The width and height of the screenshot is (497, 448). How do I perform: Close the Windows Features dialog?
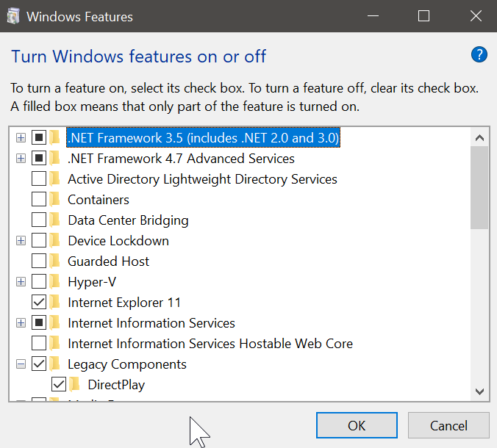[x=476, y=16]
